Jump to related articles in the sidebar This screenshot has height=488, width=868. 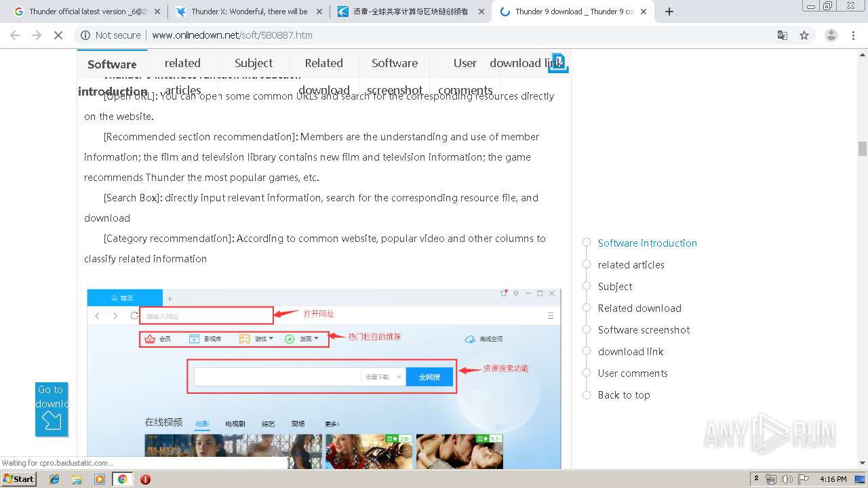click(x=631, y=265)
